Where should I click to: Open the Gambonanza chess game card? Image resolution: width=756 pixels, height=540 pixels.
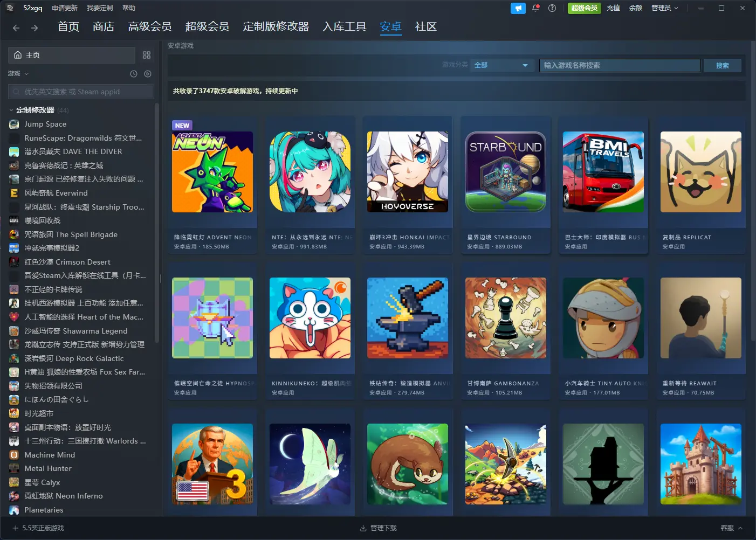click(x=506, y=331)
